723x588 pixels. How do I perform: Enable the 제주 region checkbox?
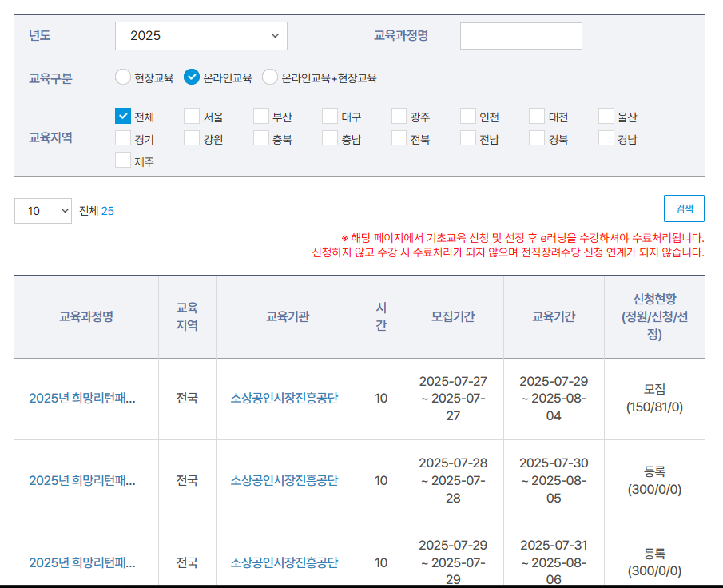point(121,161)
